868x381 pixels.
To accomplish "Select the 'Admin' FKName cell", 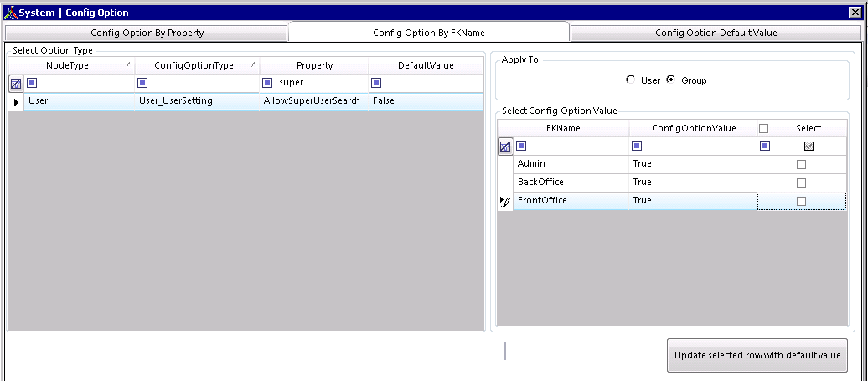I will [x=571, y=164].
